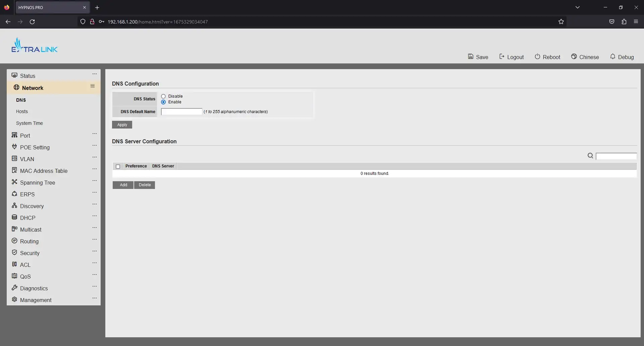The width and height of the screenshot is (644, 346).
Task: Click the search magnifier icon above table
Action: point(590,156)
